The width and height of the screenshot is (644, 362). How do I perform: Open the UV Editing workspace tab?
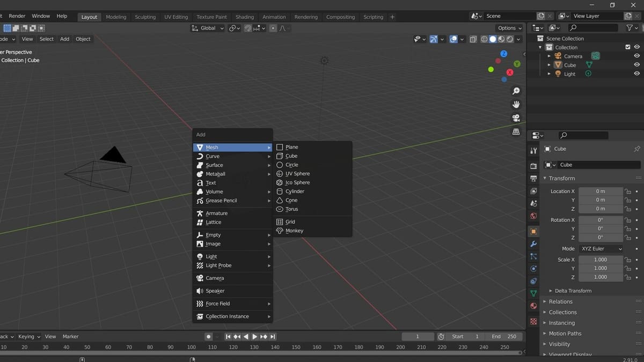[176, 17]
